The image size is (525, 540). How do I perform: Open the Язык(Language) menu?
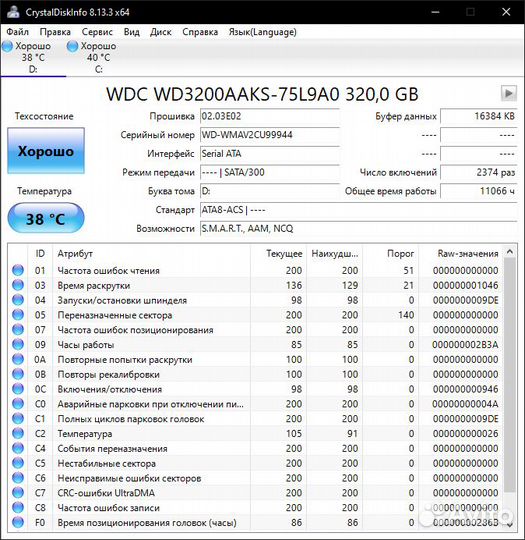point(262,32)
